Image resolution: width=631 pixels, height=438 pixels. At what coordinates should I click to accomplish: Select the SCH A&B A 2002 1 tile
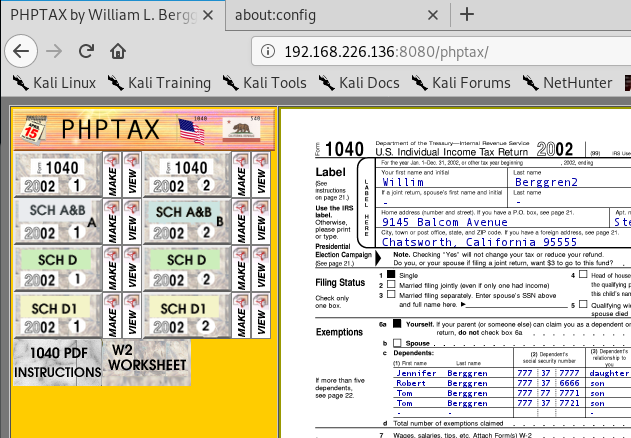pos(58,221)
